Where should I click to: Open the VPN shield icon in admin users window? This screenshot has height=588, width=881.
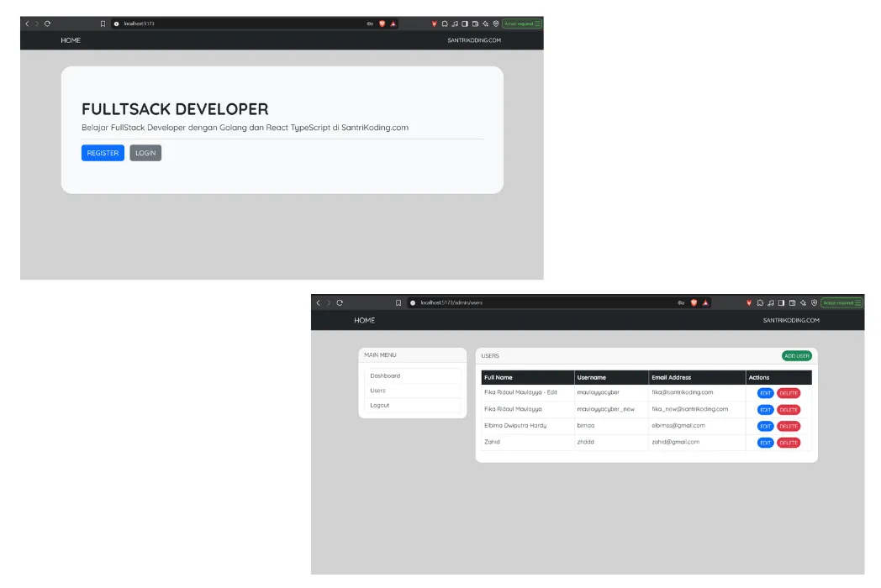coord(814,302)
